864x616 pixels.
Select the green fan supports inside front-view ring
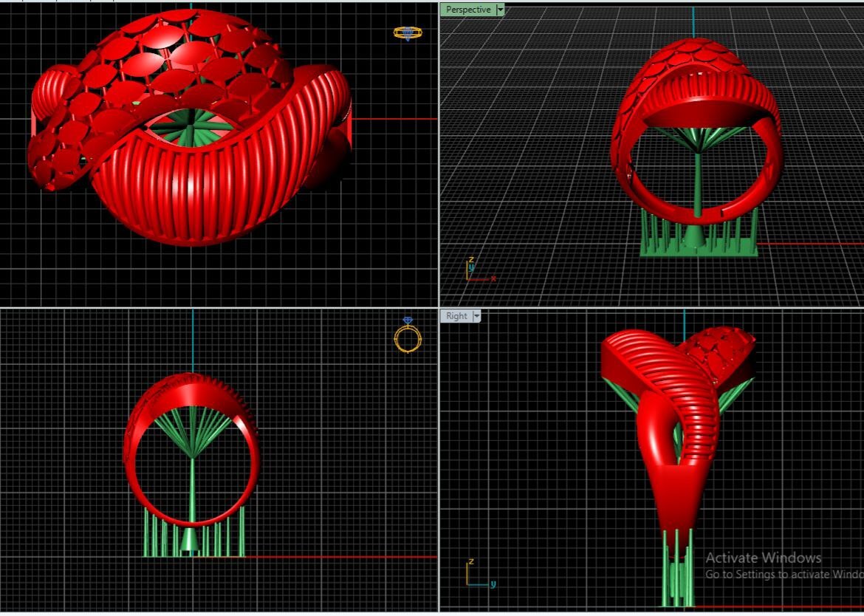coord(192,432)
